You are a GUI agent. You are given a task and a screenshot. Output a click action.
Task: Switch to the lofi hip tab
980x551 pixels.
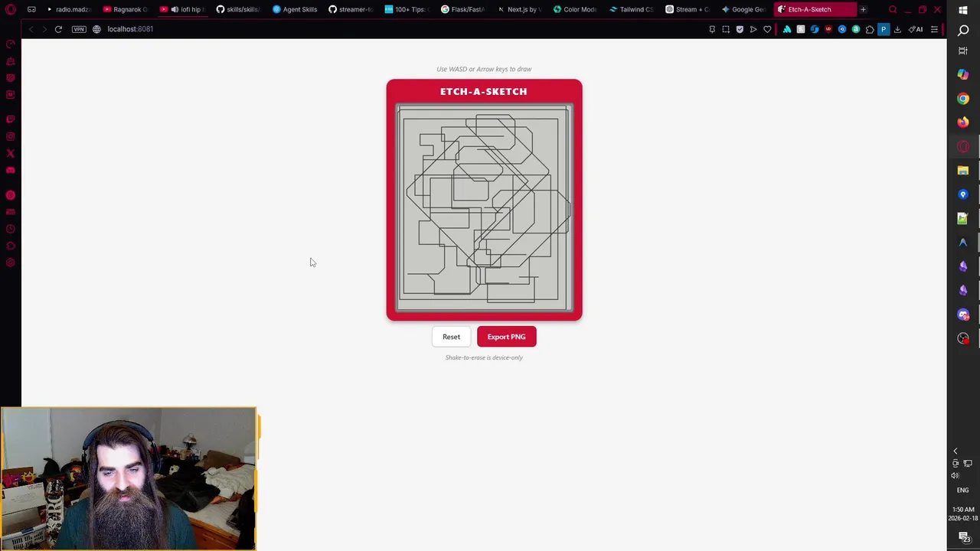182,9
